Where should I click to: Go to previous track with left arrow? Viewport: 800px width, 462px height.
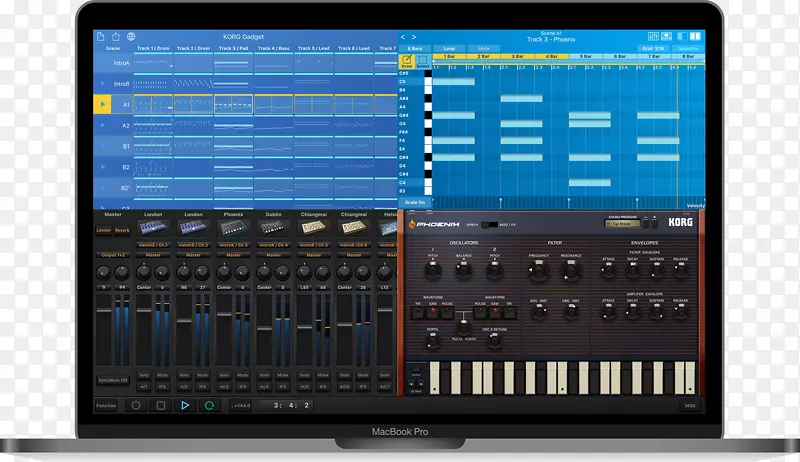pos(403,37)
